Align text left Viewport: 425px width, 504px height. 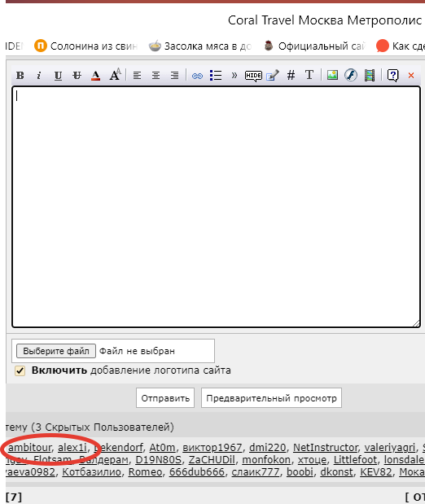pyautogui.click(x=138, y=75)
